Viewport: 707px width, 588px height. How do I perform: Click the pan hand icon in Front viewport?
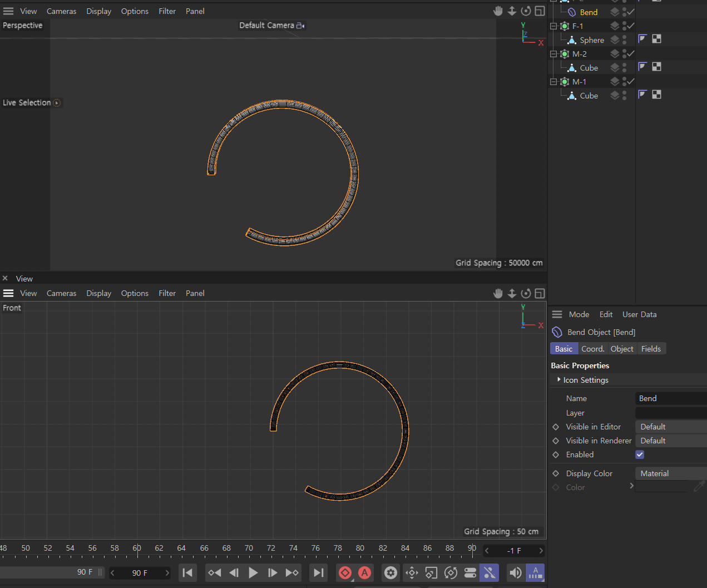click(498, 293)
